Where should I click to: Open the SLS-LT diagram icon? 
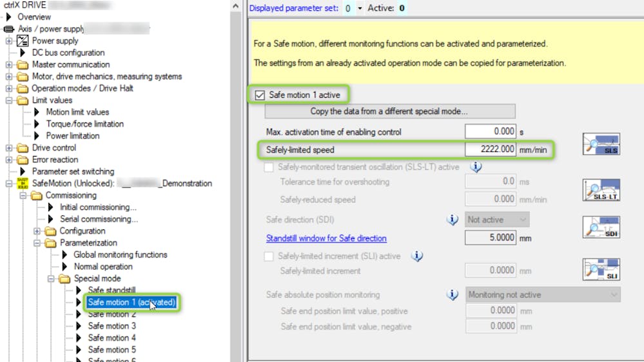pyautogui.click(x=601, y=190)
